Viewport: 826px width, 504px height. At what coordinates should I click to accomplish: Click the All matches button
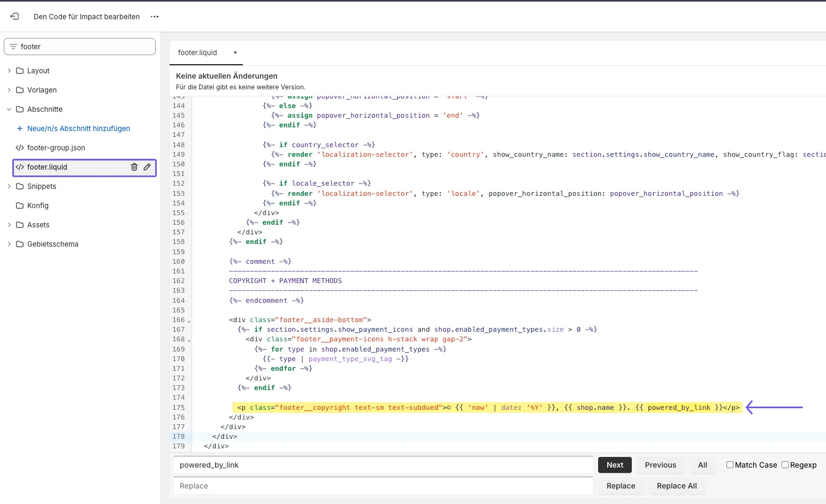(x=702, y=465)
